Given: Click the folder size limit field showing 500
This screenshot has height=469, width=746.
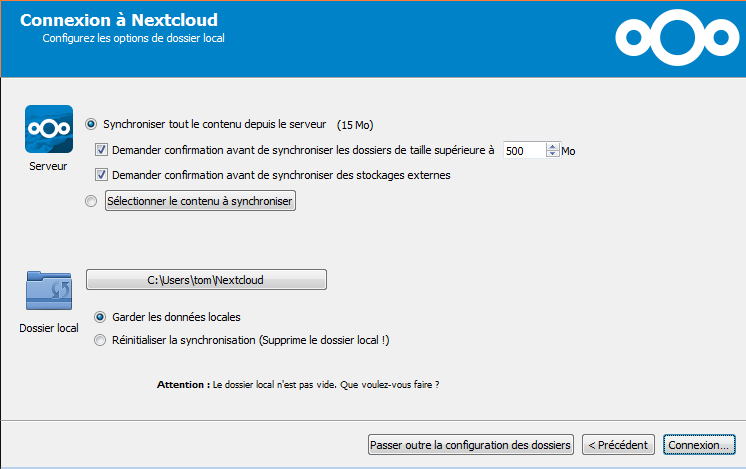Looking at the screenshot, I should (x=524, y=151).
